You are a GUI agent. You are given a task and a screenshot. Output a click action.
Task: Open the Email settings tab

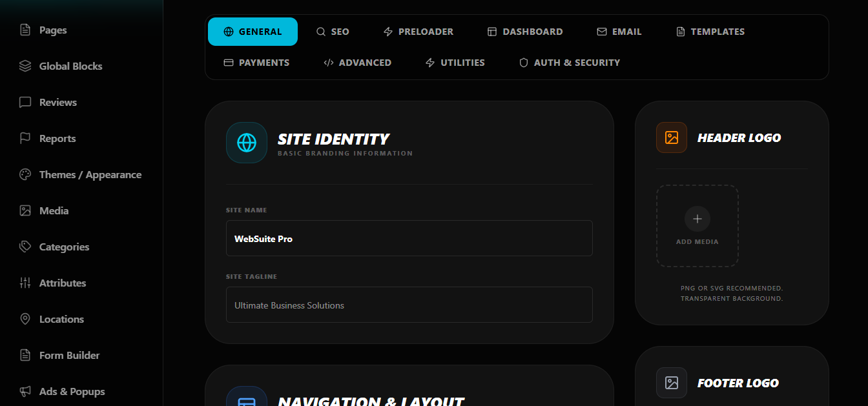(x=619, y=32)
